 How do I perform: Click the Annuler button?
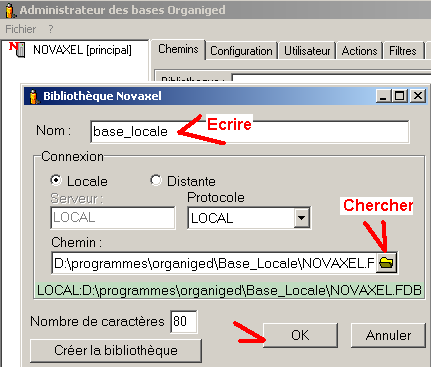(388, 335)
